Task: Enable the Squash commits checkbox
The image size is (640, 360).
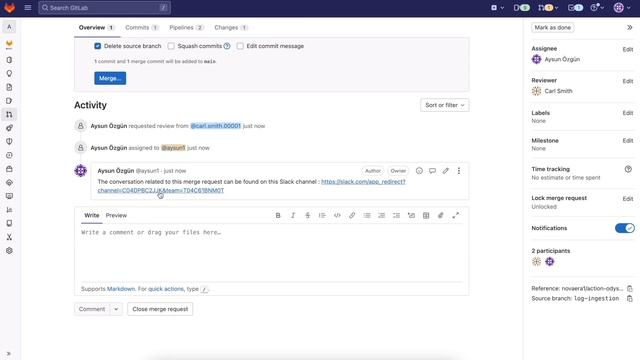Action: point(171,46)
